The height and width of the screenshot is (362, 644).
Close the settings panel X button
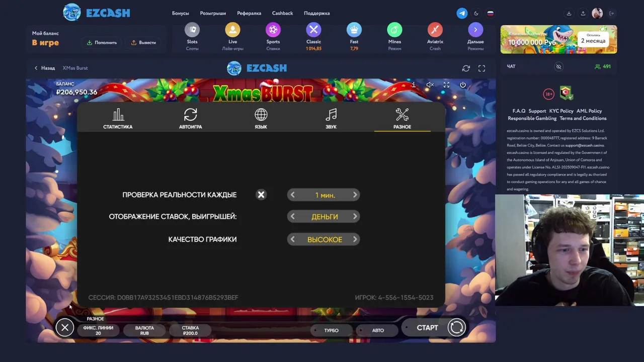coord(65,328)
